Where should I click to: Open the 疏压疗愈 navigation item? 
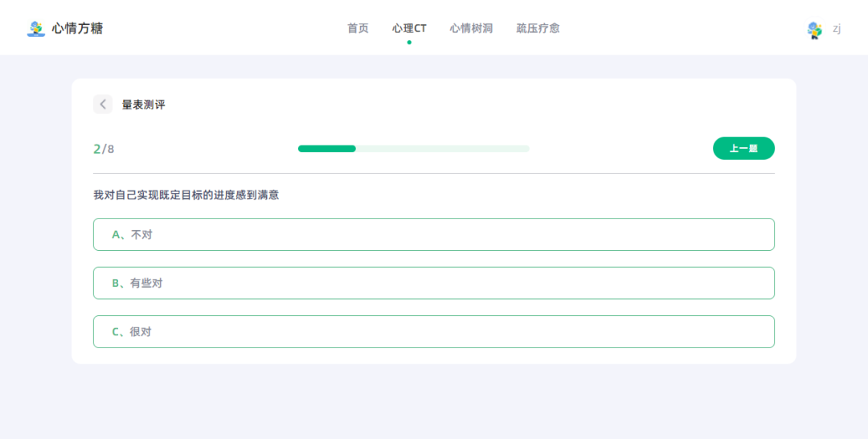pyautogui.click(x=538, y=28)
